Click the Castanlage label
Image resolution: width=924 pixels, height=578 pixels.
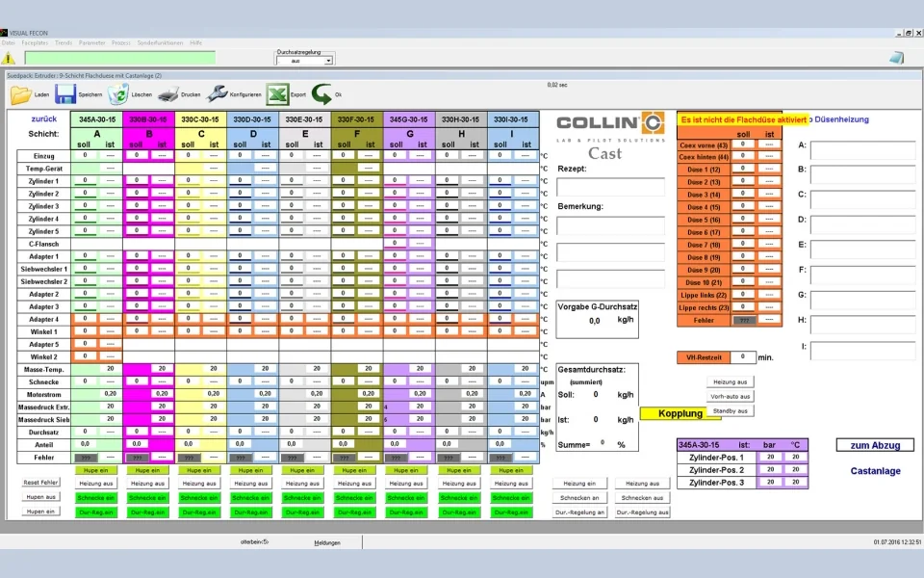875,471
